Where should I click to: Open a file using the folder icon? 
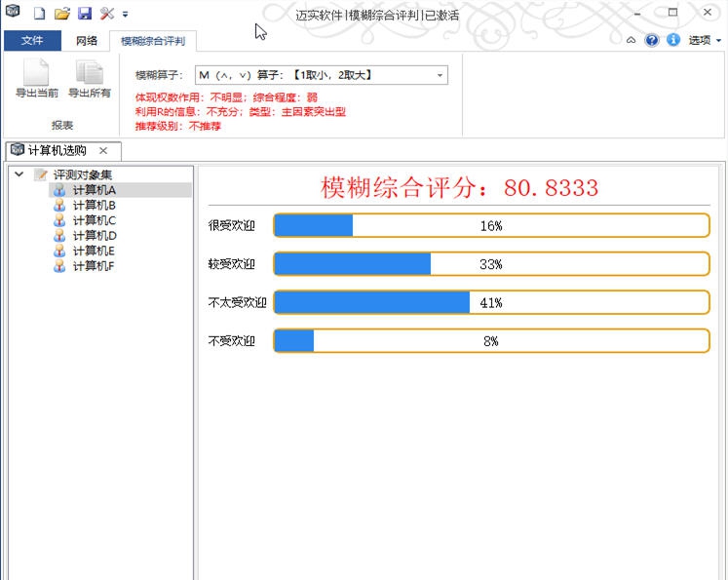[x=61, y=14]
